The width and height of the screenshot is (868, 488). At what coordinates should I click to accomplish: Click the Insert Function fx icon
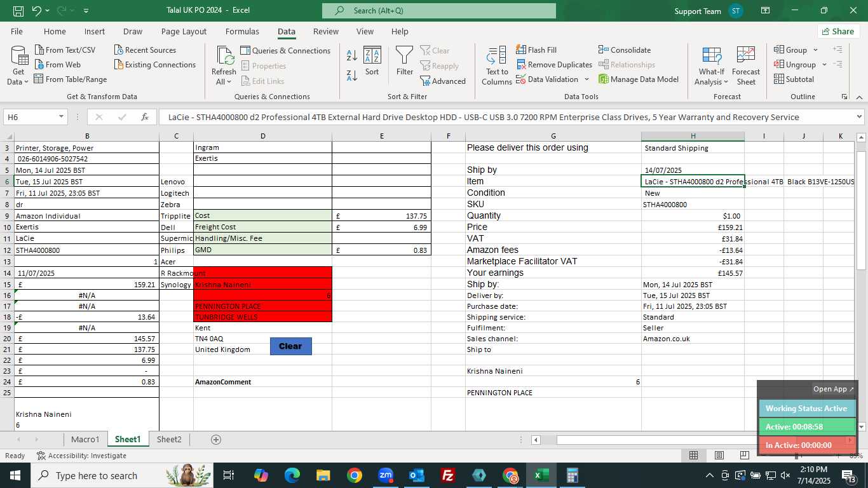click(x=145, y=117)
